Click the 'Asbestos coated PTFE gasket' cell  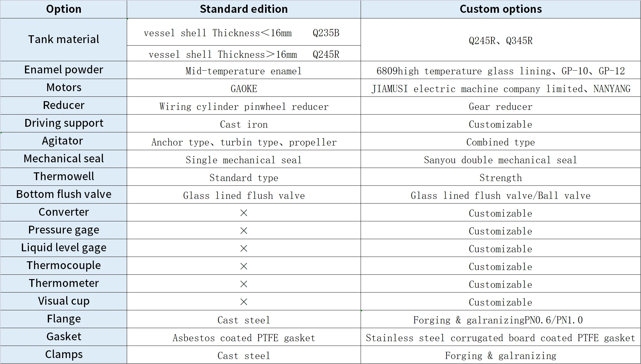coord(244,338)
